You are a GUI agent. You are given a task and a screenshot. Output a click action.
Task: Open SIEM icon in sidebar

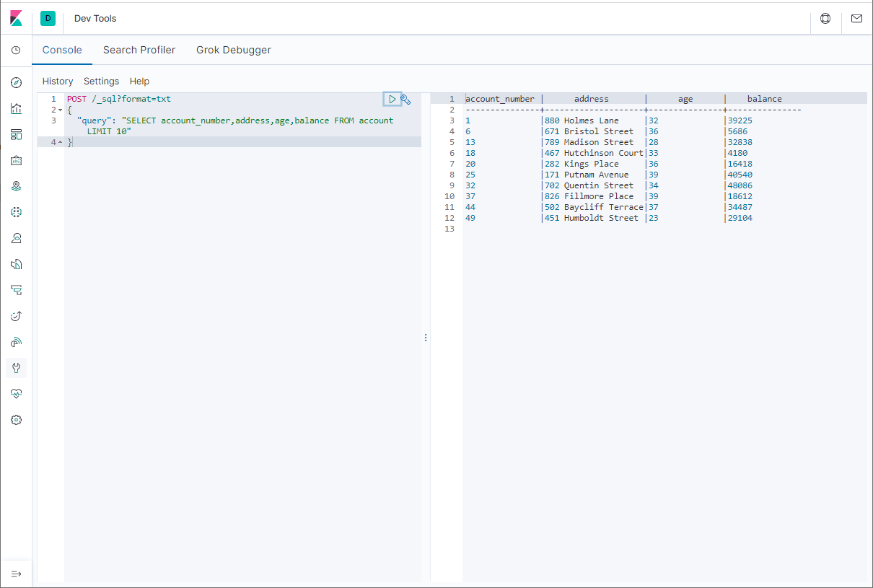[x=16, y=342]
